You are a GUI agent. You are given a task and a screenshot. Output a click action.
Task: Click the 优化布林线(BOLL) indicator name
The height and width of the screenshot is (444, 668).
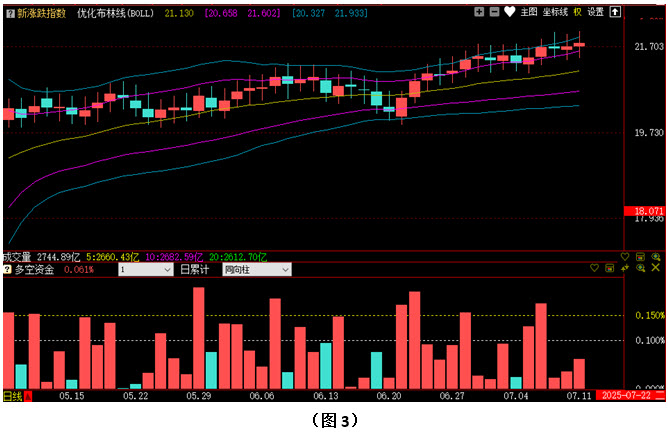pyautogui.click(x=115, y=14)
